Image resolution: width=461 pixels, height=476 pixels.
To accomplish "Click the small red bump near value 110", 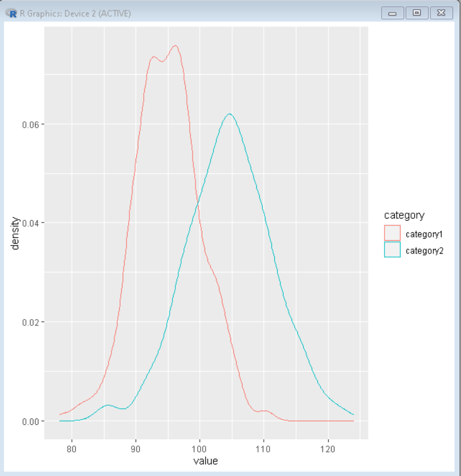I will [264, 411].
